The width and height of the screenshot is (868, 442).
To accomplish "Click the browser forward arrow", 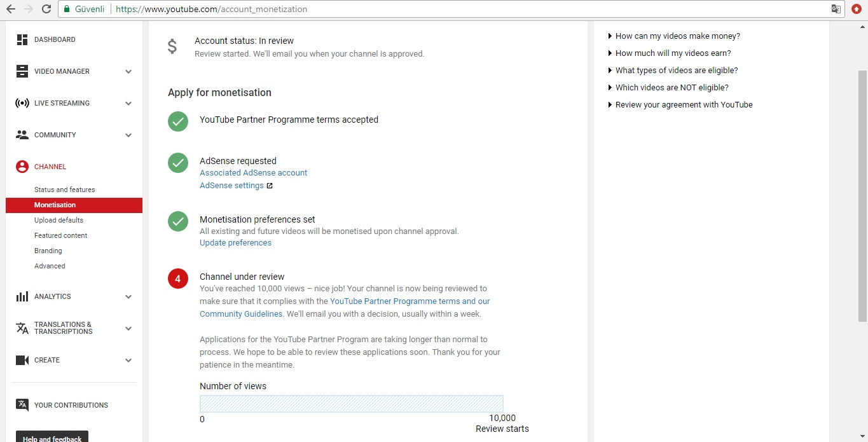I will click(x=28, y=9).
